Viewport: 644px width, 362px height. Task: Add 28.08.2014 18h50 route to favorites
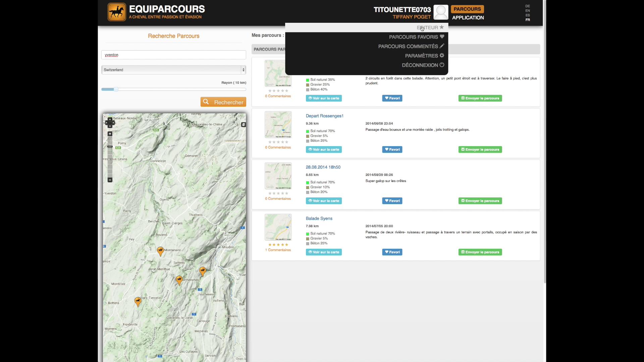(x=392, y=201)
